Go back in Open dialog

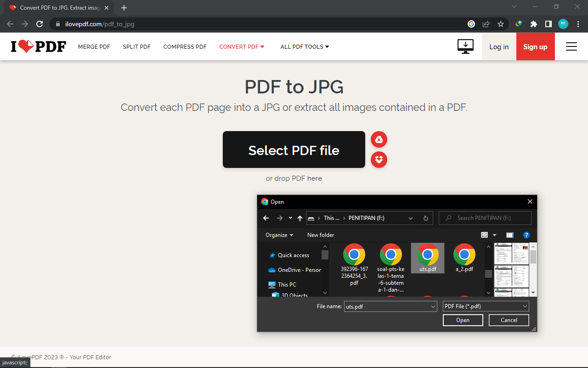pyautogui.click(x=266, y=218)
